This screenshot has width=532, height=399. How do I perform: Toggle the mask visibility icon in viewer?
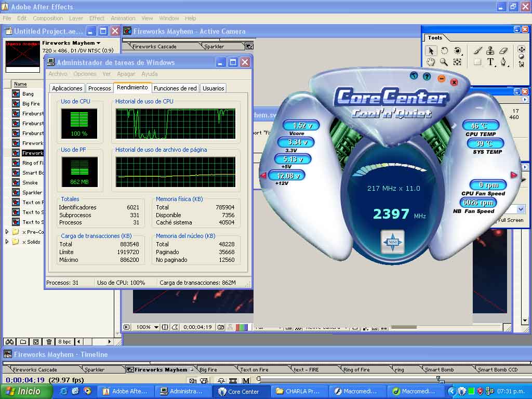[x=175, y=327]
